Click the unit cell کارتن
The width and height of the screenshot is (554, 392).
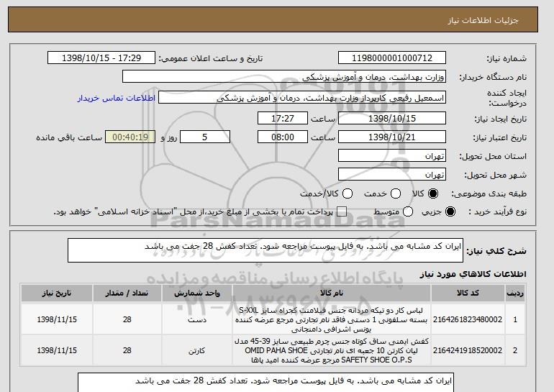pyautogui.click(x=197, y=350)
